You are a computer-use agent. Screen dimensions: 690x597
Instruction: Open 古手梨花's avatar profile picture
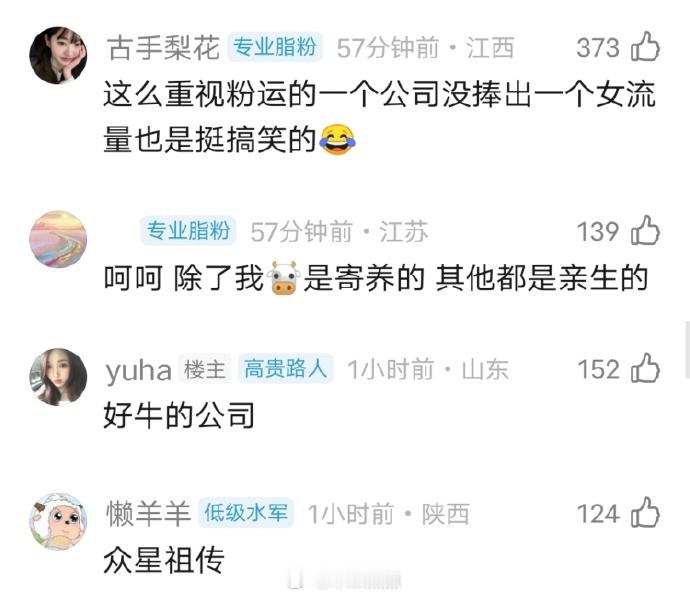[58, 55]
